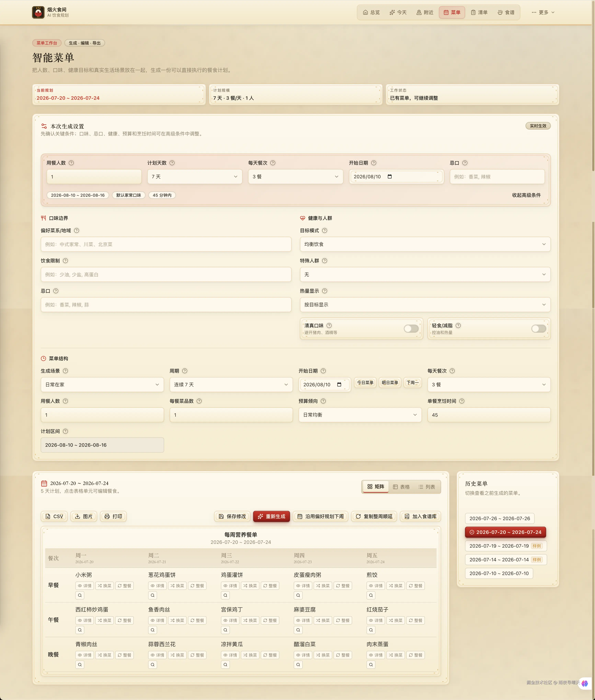Click the 保存修改 button

232,517
